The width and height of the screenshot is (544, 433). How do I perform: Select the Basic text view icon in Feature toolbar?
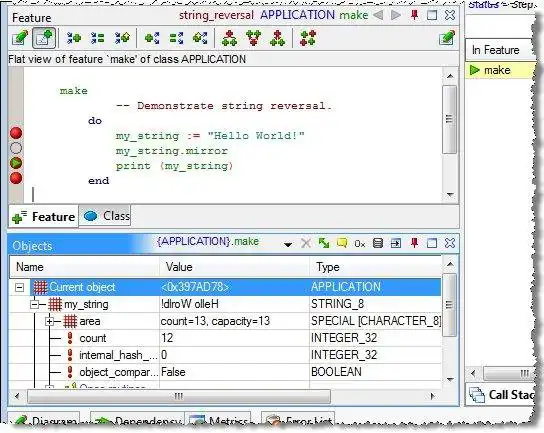(x=20, y=38)
